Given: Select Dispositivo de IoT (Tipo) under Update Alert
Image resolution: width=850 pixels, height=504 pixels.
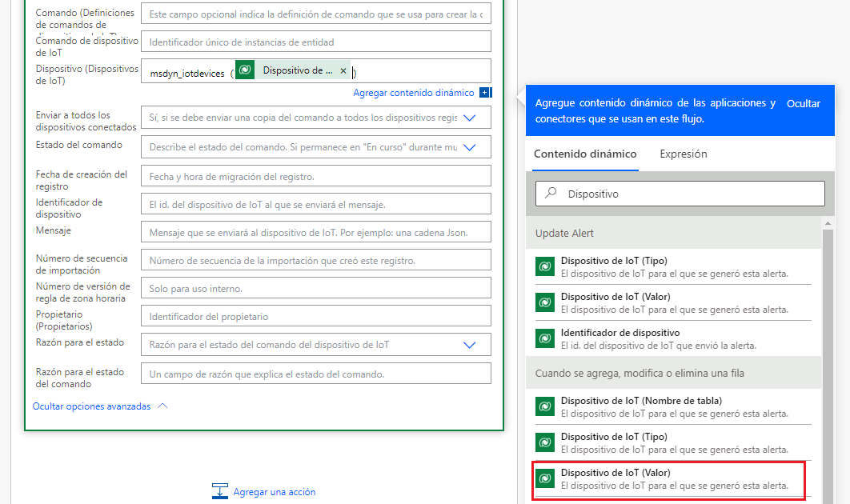Looking at the screenshot, I should 673,266.
